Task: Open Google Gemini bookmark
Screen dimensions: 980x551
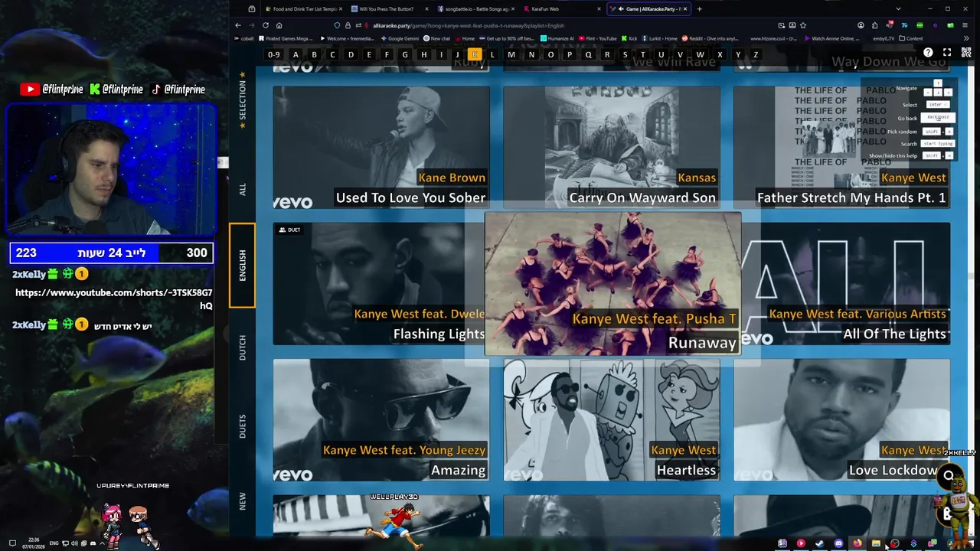Action: click(x=400, y=38)
